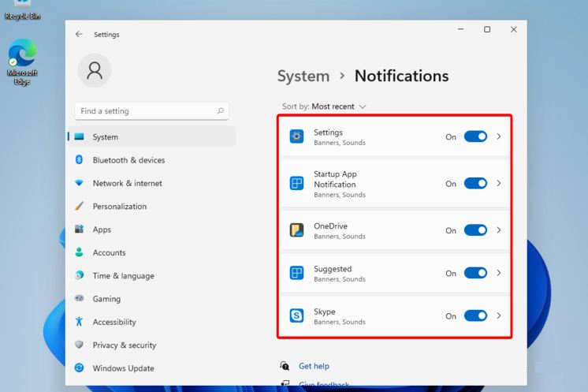
Task: Select System in the sidebar
Action: coord(152,136)
